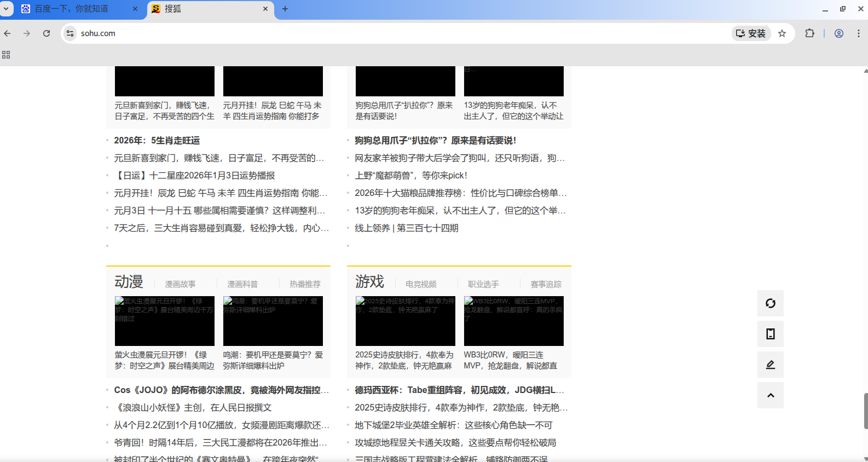The height and width of the screenshot is (462, 868).
Task: Open 十二星座2026年1月3日运势播报 article
Action: (x=194, y=176)
